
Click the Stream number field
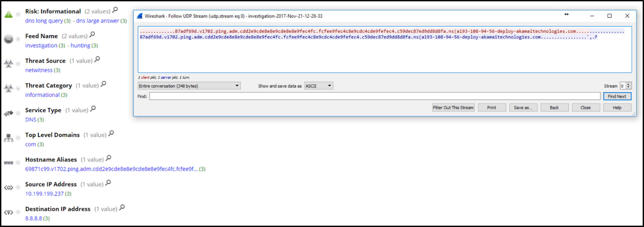click(623, 86)
